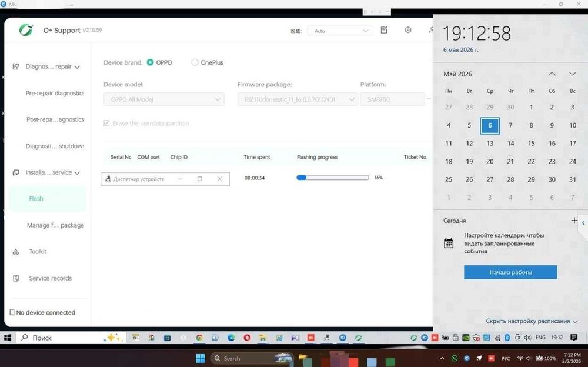Click the Toolkit sidebar icon
Image resolution: width=588 pixels, height=367 pixels.
click(x=16, y=252)
